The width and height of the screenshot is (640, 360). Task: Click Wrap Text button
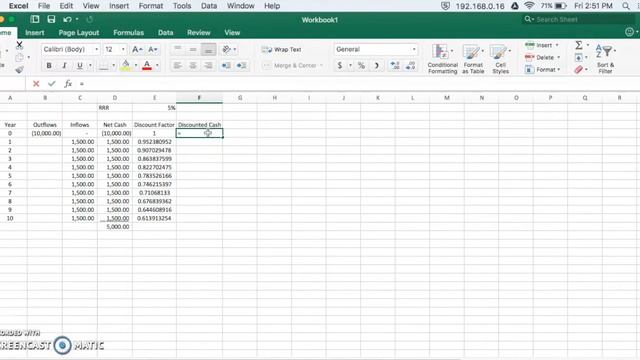[282, 49]
